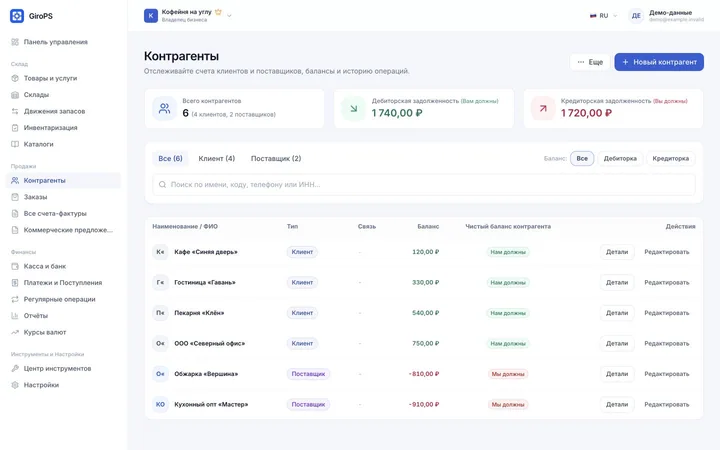The height and width of the screenshot is (450, 720).
Task: Click the GiroPS logo icon
Action: pos(17,16)
